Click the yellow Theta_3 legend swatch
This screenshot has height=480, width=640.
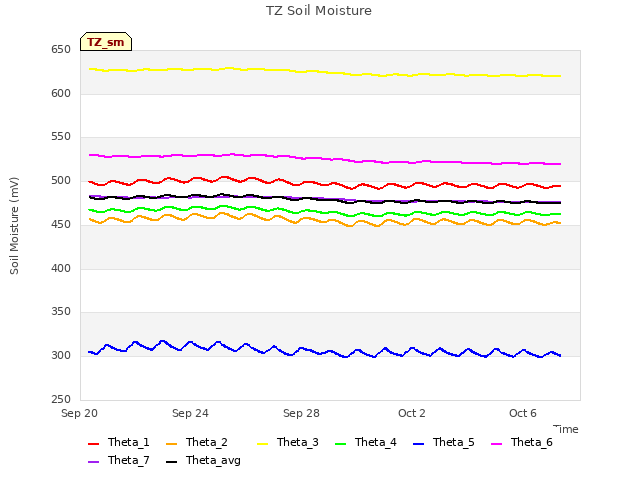coord(262,444)
